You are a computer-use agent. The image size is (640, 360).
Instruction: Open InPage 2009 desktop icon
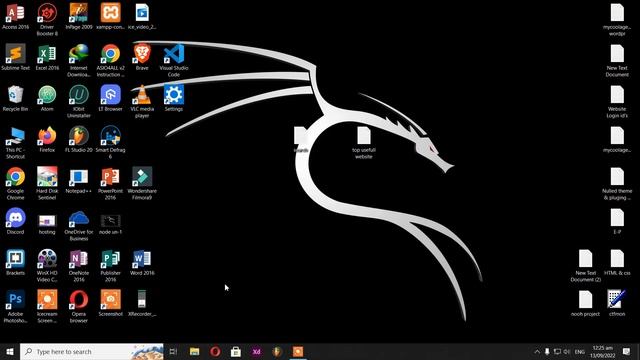coord(79,16)
